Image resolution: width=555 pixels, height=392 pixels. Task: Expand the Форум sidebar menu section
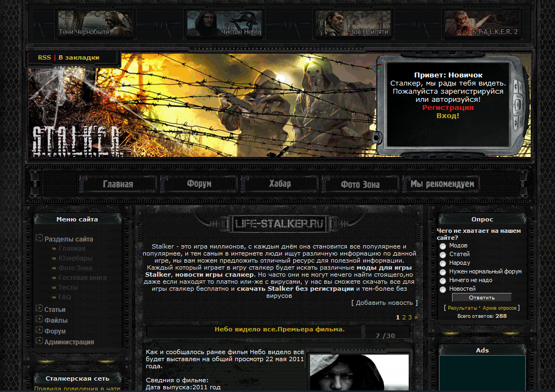39,330
